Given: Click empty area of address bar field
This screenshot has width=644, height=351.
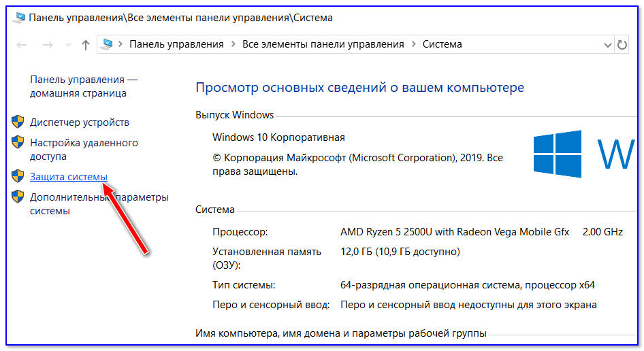Looking at the screenshot, I should click(531, 44).
